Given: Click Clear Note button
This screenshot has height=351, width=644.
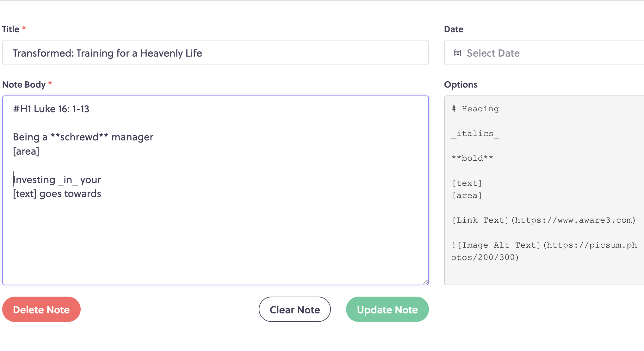Looking at the screenshot, I should (295, 309).
